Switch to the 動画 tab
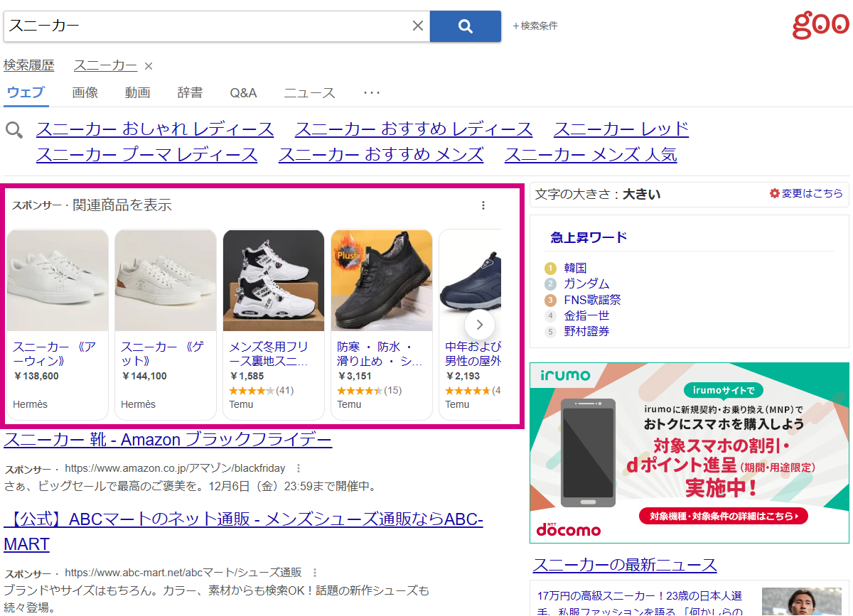 138,92
